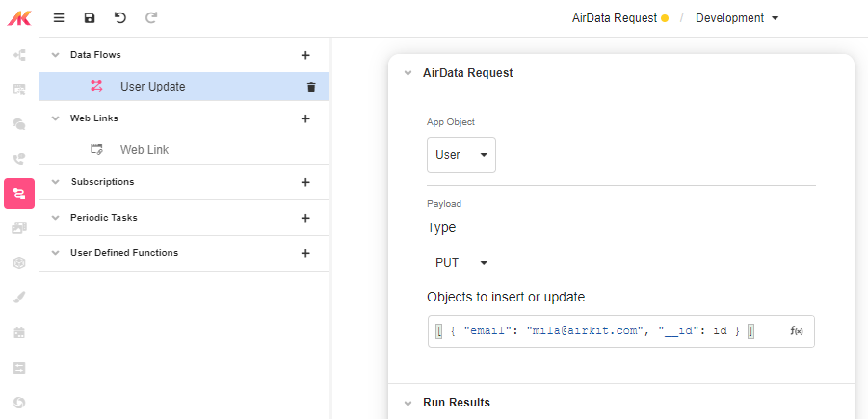Collapse the User Defined Functions section
The image size is (868, 419).
55,253
